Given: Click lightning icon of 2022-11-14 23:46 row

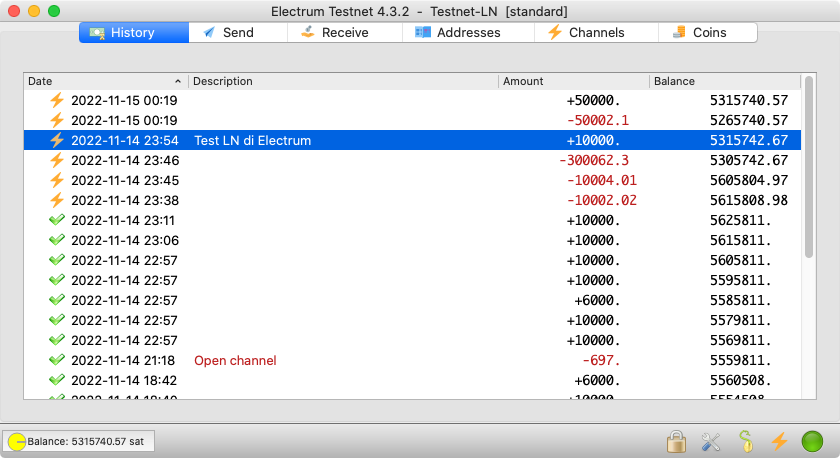Looking at the screenshot, I should pyautogui.click(x=57, y=160).
